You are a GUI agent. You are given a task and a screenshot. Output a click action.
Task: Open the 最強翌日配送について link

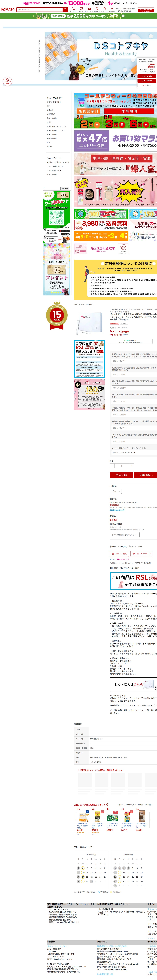[117, 510]
